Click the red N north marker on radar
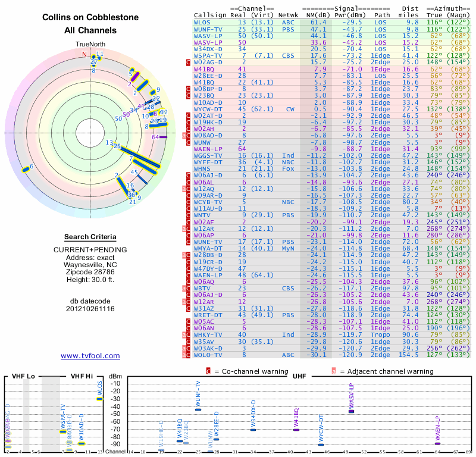 (84, 54)
